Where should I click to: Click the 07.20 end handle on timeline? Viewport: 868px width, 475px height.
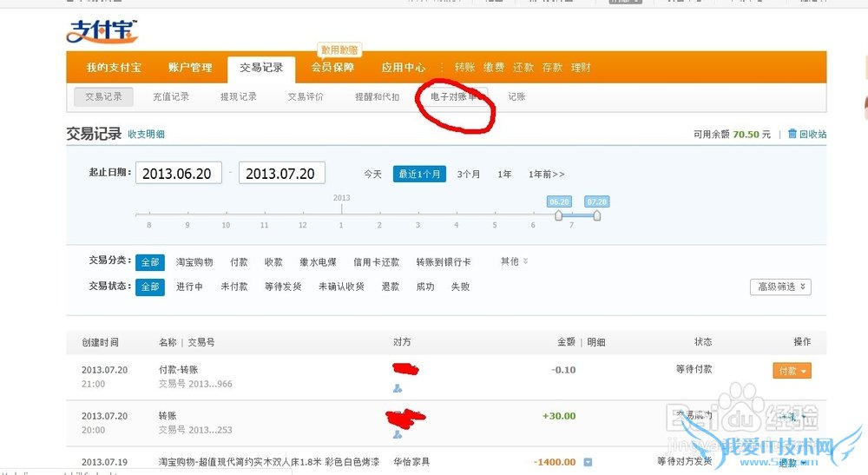(x=597, y=215)
